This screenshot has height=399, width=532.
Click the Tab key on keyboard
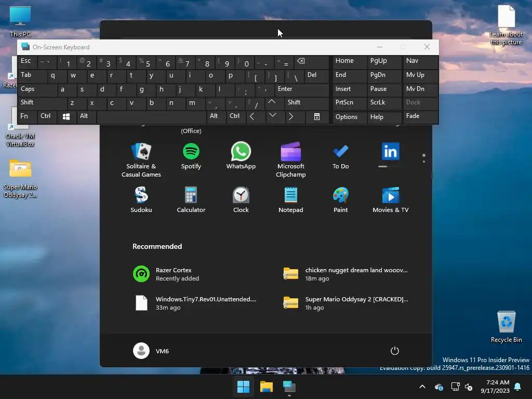33,76
